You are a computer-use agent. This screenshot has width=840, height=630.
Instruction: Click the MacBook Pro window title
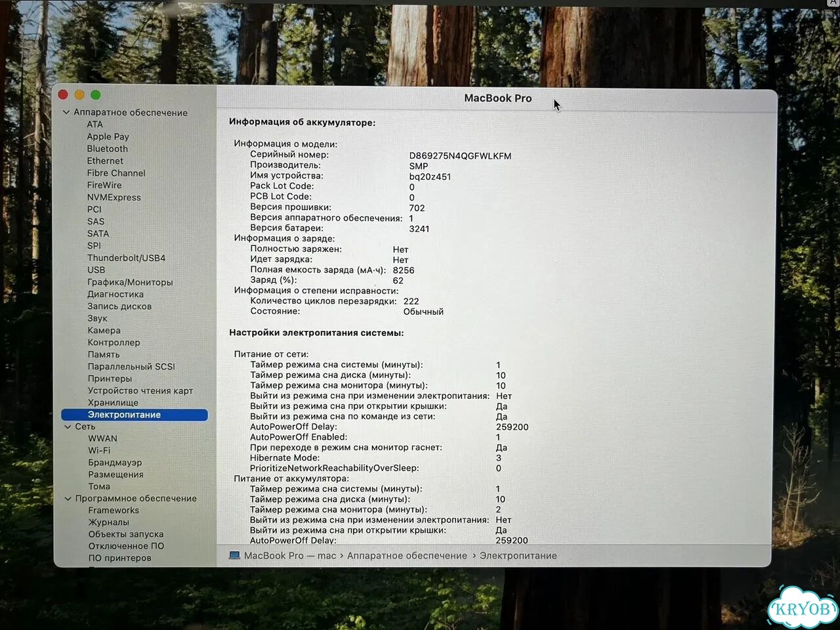(x=498, y=98)
